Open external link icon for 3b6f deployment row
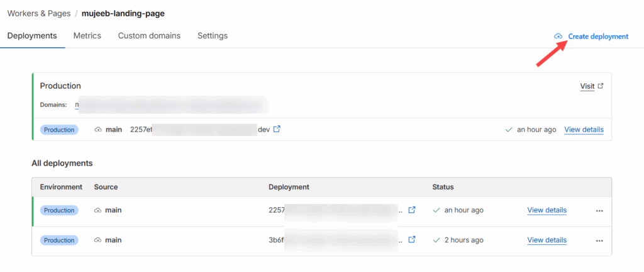 (412, 240)
